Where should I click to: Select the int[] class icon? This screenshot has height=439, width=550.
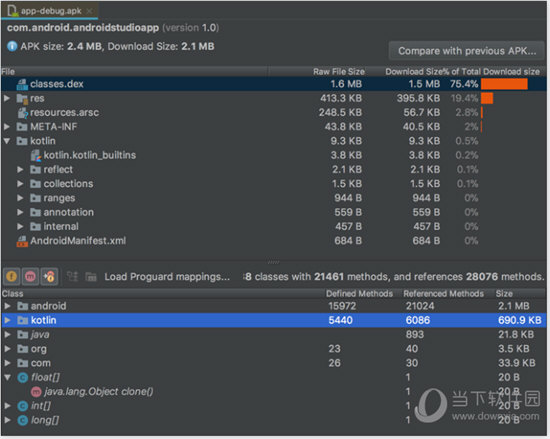tap(23, 406)
